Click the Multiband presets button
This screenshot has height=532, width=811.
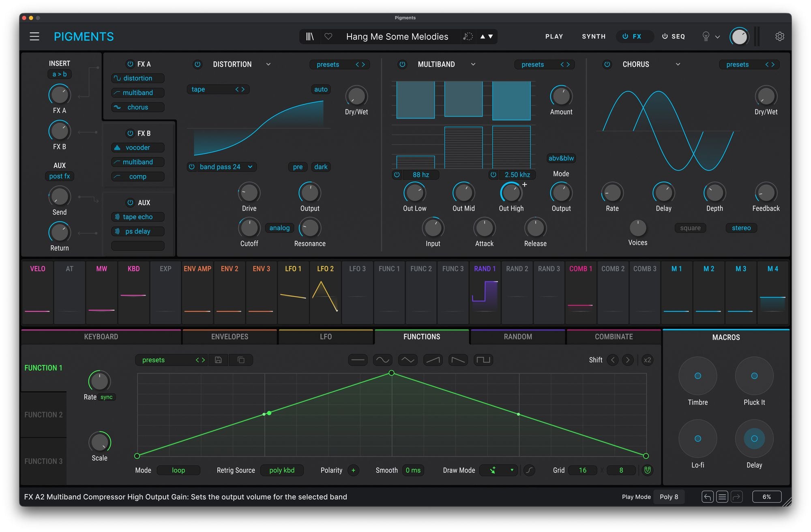(x=532, y=64)
